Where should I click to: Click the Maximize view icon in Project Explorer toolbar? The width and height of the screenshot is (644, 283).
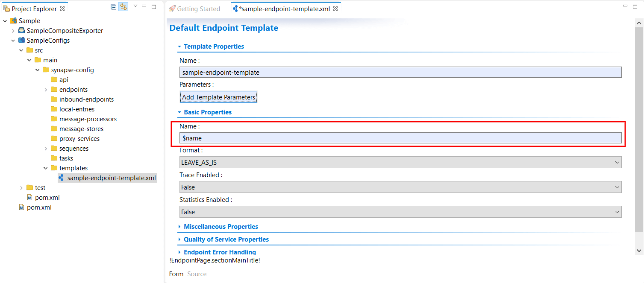[x=154, y=7]
